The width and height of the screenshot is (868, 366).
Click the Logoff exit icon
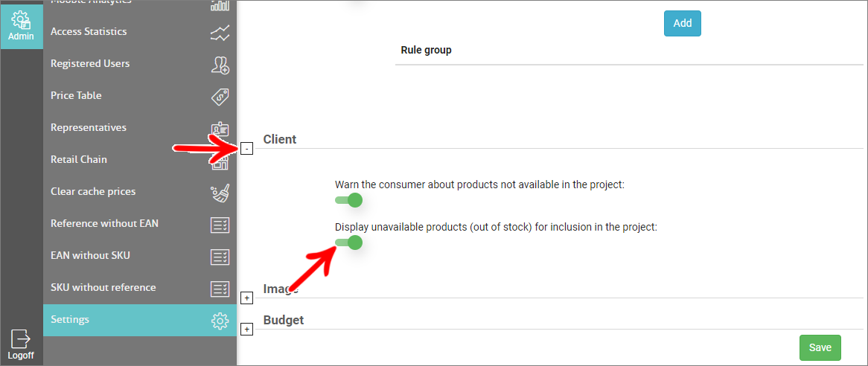(21, 339)
